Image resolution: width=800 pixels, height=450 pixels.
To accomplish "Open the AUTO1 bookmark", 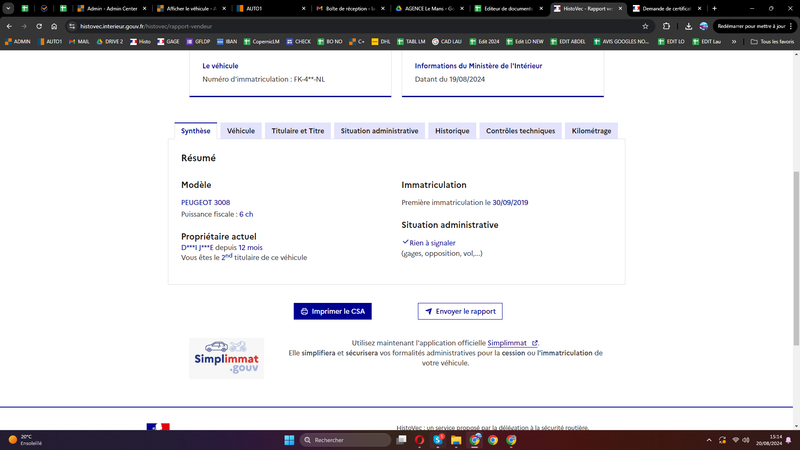I will pyautogui.click(x=50, y=41).
